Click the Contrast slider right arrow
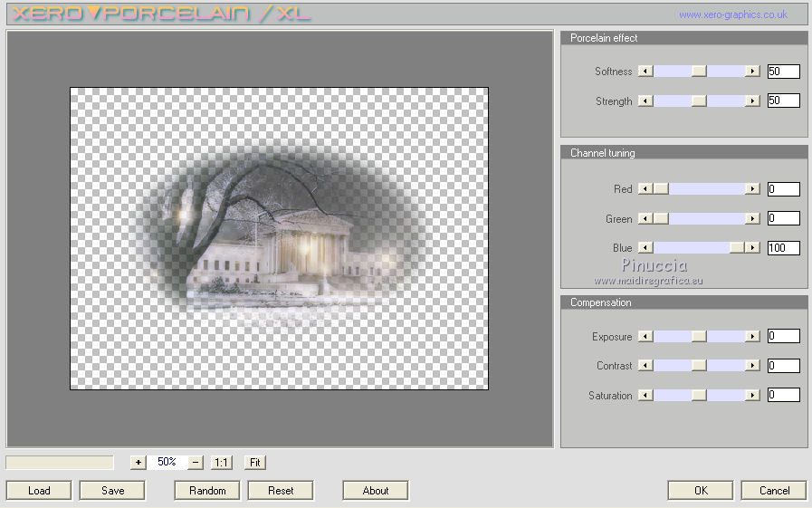 pyautogui.click(x=752, y=366)
